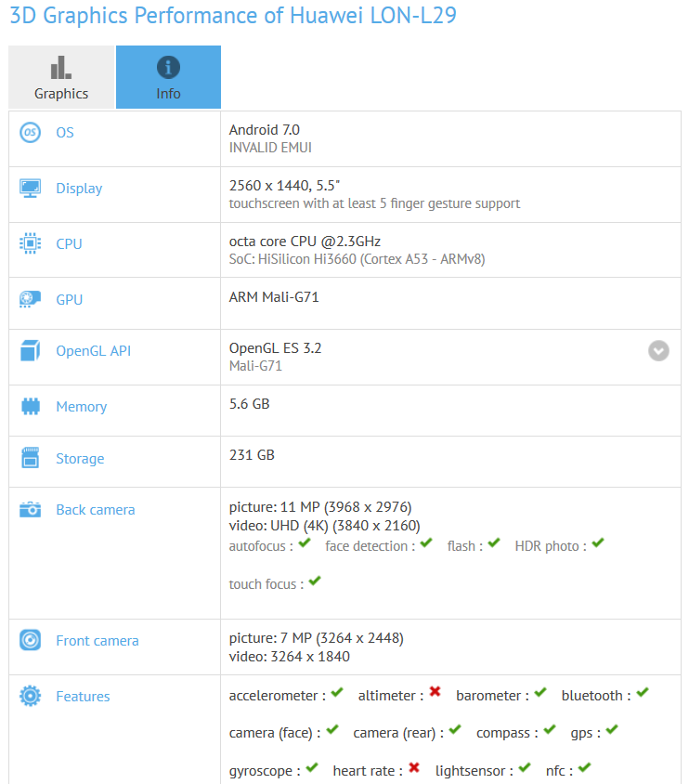Click the Display monitor icon
The height and width of the screenshot is (784, 689).
click(30, 188)
